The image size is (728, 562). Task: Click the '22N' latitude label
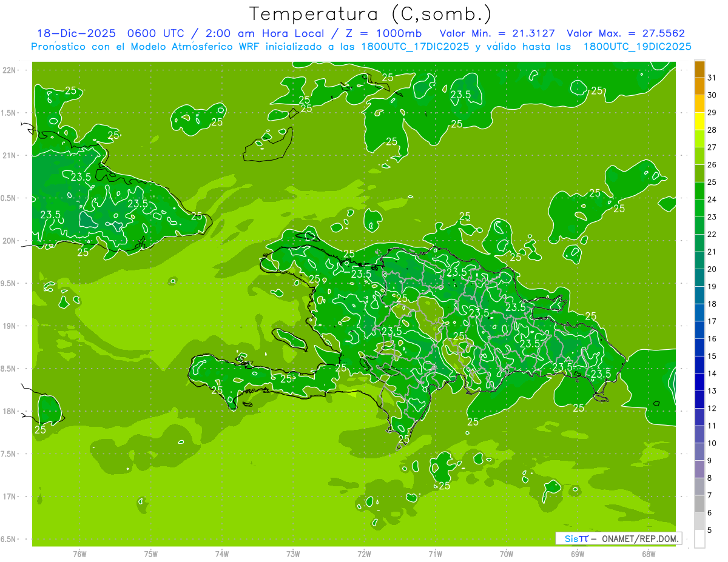point(8,70)
